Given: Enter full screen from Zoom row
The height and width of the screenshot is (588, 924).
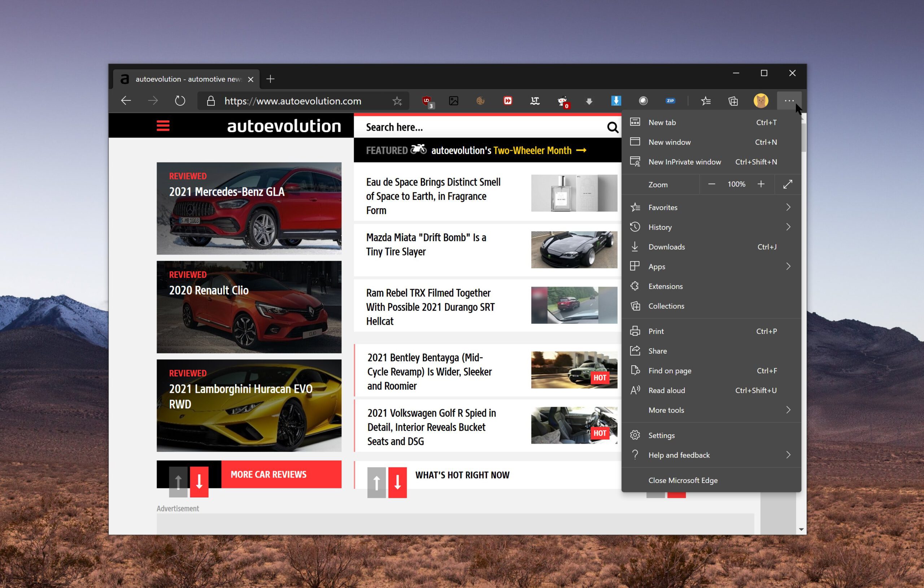Looking at the screenshot, I should coord(788,184).
